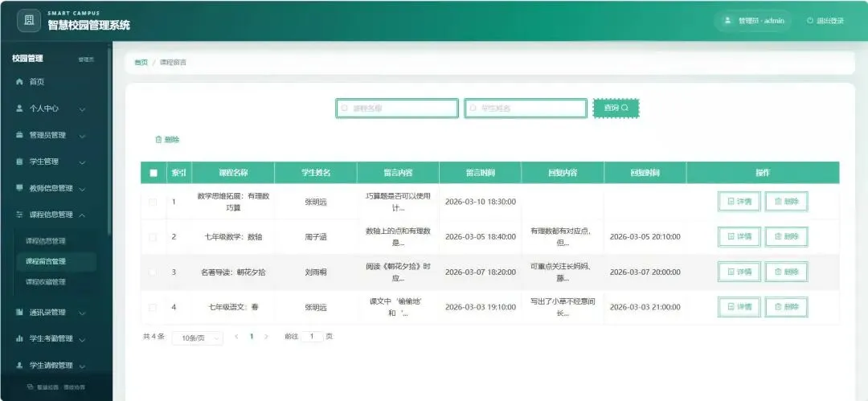Click the message cell 巧算题是否可以使用计...
The image size is (868, 401).
coord(398,203)
